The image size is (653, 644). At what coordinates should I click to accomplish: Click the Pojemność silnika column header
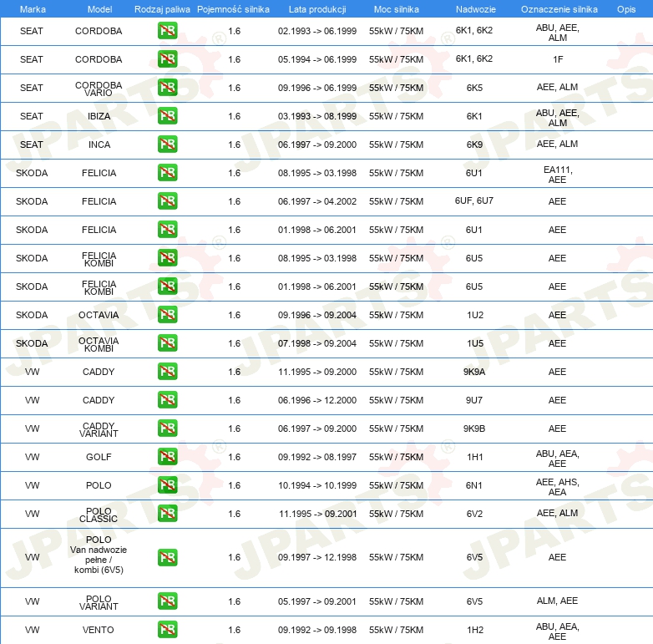(x=233, y=9)
